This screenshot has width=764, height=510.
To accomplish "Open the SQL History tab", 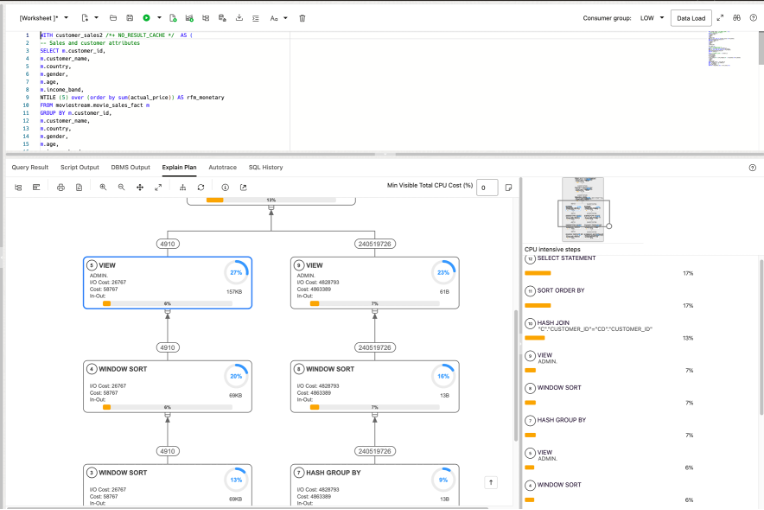I will point(266,167).
